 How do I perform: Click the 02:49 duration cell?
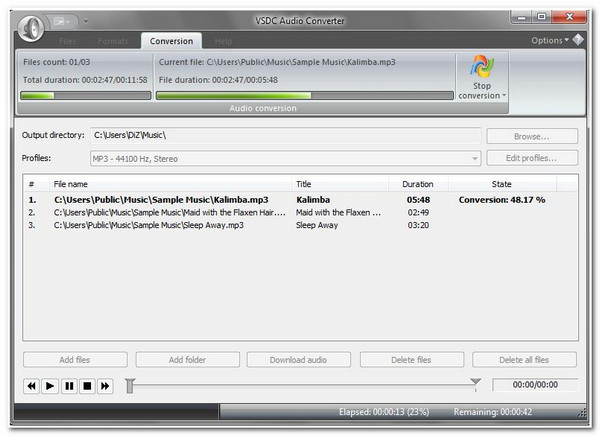(418, 212)
